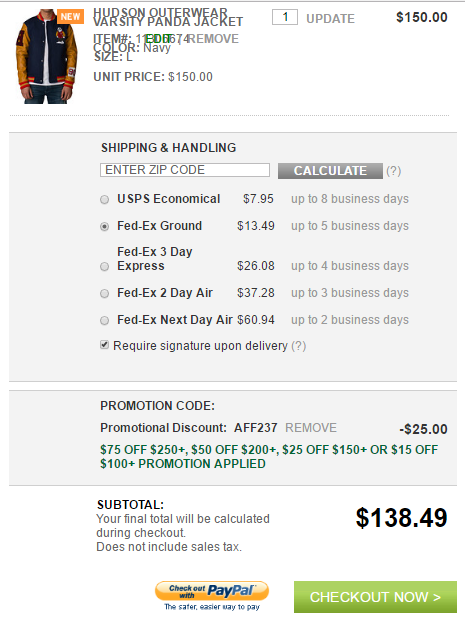465x622 pixels.
Task: Open help icon beside signature requirement
Action: coord(299,346)
